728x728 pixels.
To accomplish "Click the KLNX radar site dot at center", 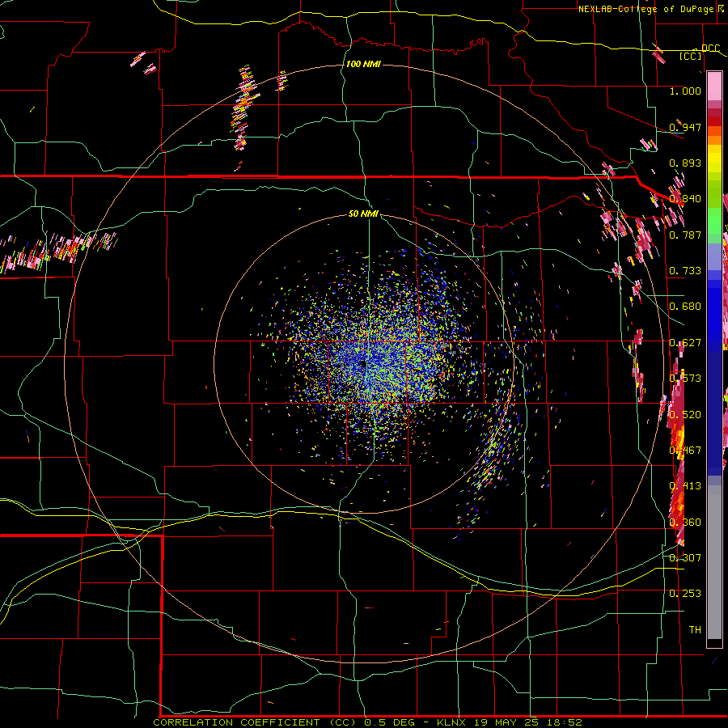I will pos(363,365).
